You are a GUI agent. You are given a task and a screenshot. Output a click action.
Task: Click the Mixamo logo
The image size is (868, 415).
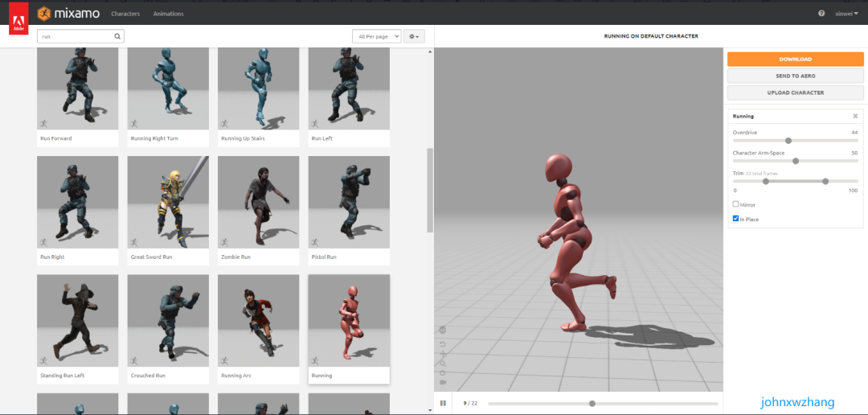(x=68, y=13)
